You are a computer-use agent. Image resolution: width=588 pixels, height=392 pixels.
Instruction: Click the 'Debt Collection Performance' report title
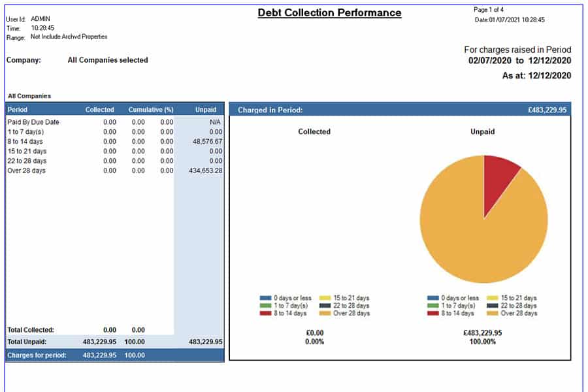[329, 13]
